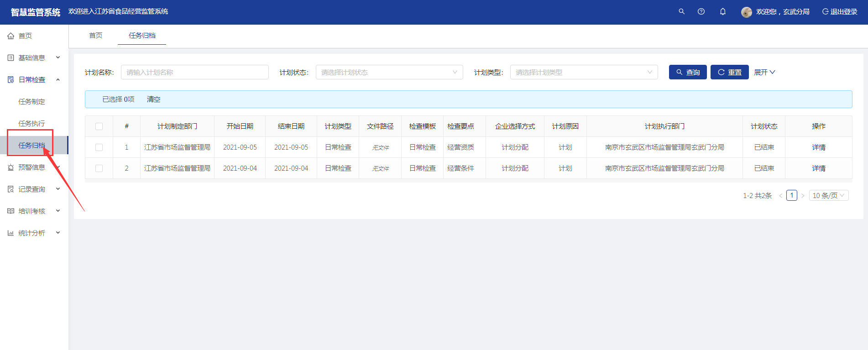
Task: Switch to the 首页 tab
Action: 96,36
